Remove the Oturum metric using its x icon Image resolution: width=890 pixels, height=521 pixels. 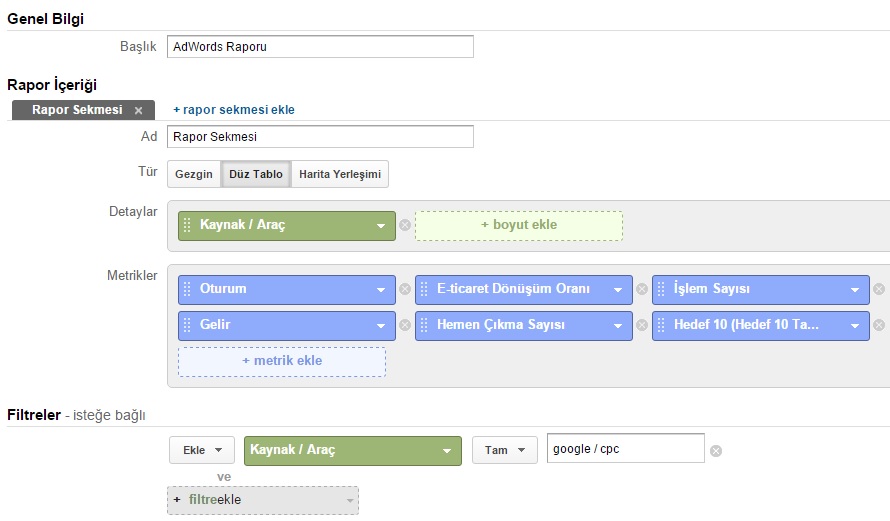click(x=405, y=290)
